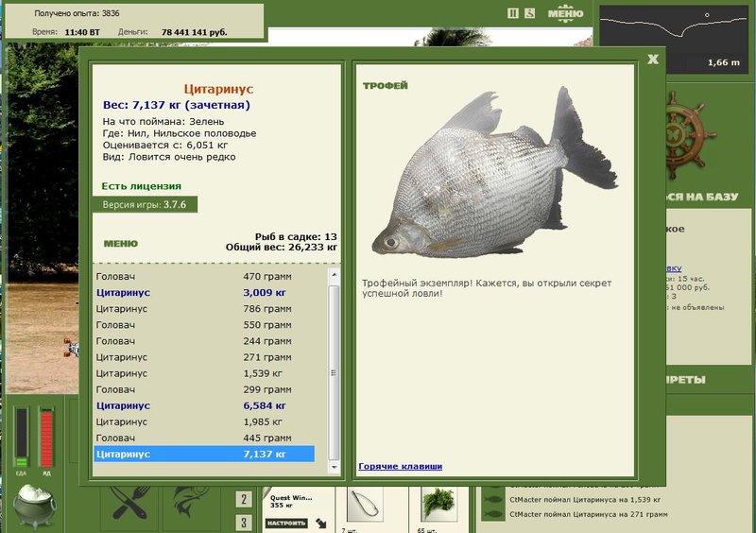Click the S icon next to pause
This screenshot has height=533, width=756.
(529, 13)
